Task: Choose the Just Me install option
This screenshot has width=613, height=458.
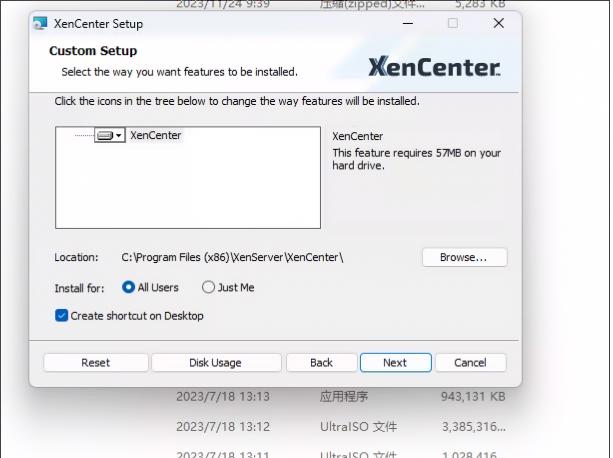Action: pos(209,288)
